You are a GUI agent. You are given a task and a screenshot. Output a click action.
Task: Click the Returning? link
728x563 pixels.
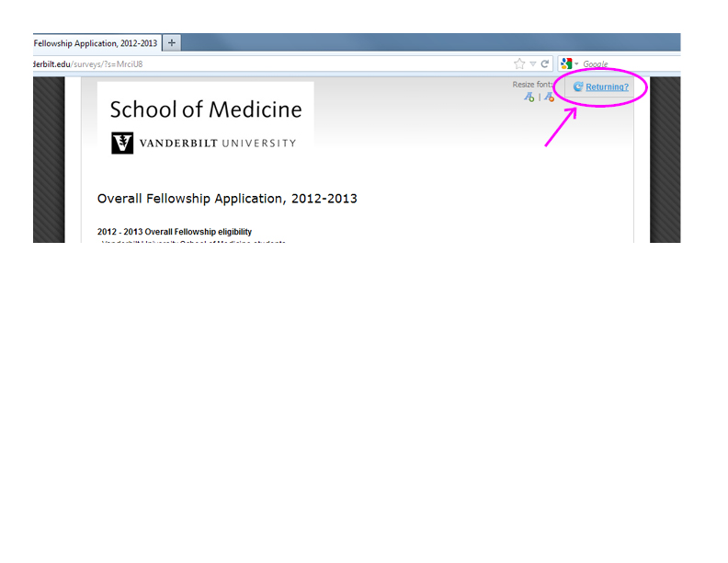607,87
